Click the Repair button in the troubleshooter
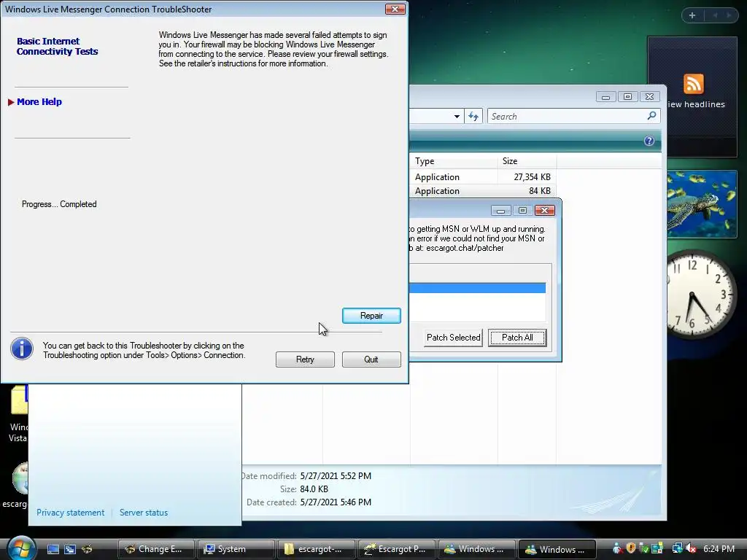 (371, 315)
